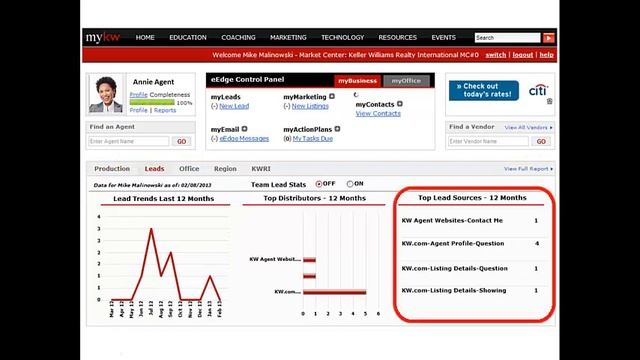Click the View Full Report link
The width and height of the screenshot is (640, 360).
tap(528, 169)
